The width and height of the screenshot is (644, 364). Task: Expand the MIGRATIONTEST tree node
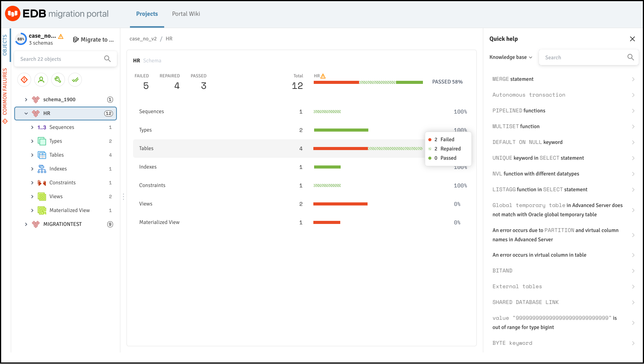(x=26, y=224)
